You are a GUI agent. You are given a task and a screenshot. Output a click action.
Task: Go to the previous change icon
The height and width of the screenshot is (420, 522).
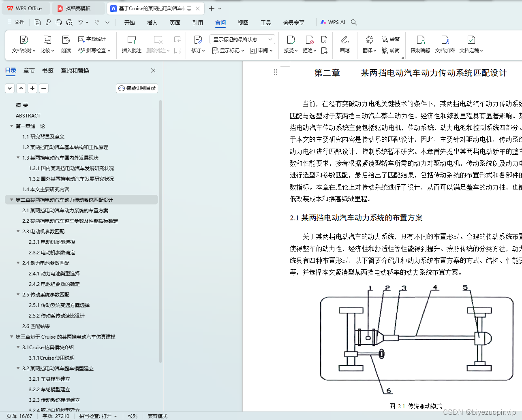pos(324,39)
